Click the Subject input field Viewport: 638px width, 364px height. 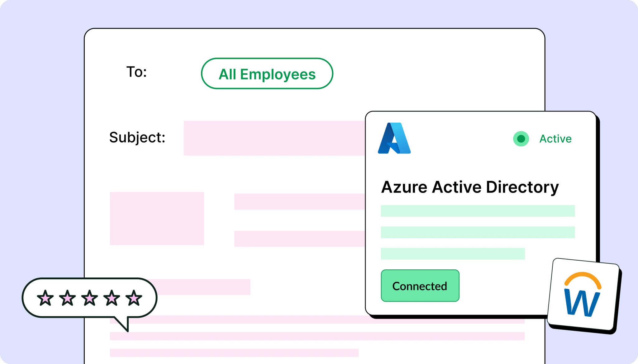pyautogui.click(x=274, y=138)
